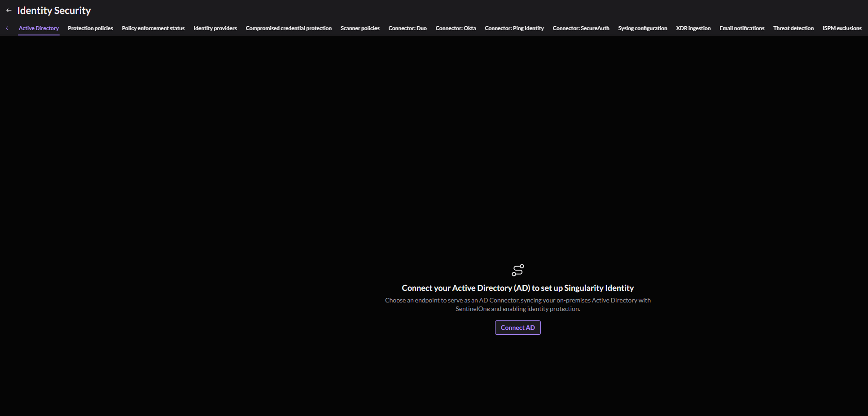Click the back arrow beside Identity Security
The width and height of the screenshot is (868, 416).
point(9,10)
